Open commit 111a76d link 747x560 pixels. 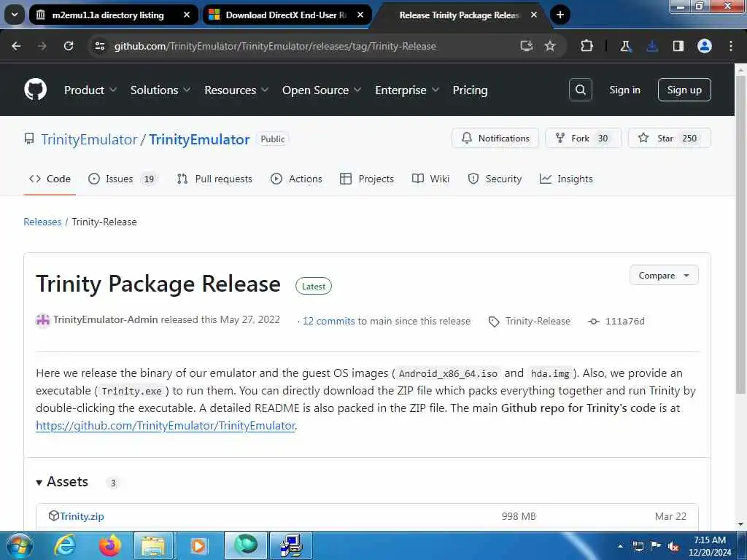coord(624,322)
